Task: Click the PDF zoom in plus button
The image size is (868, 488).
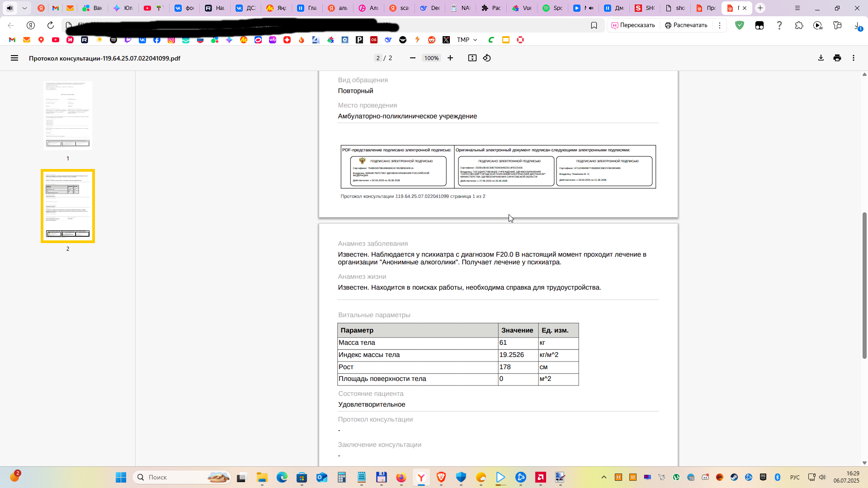Action: coord(450,58)
